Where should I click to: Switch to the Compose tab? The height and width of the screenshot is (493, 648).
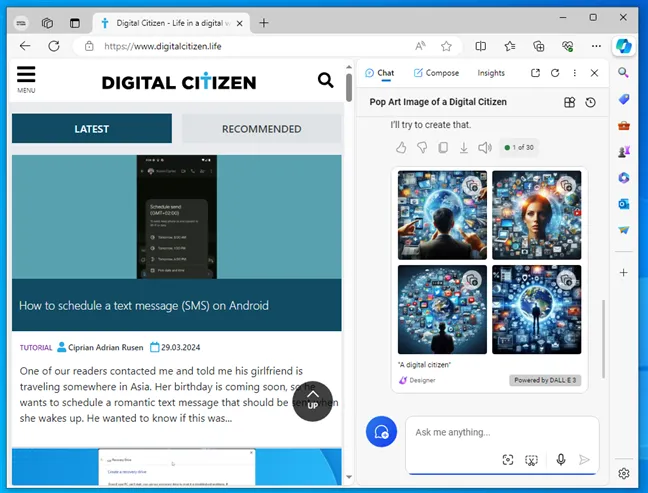coord(436,73)
